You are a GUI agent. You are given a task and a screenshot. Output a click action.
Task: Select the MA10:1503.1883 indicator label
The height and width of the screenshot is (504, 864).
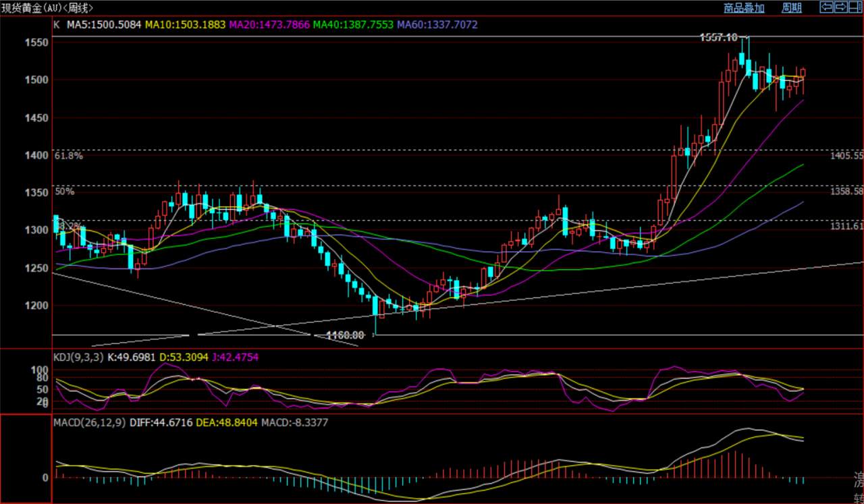tap(186, 24)
